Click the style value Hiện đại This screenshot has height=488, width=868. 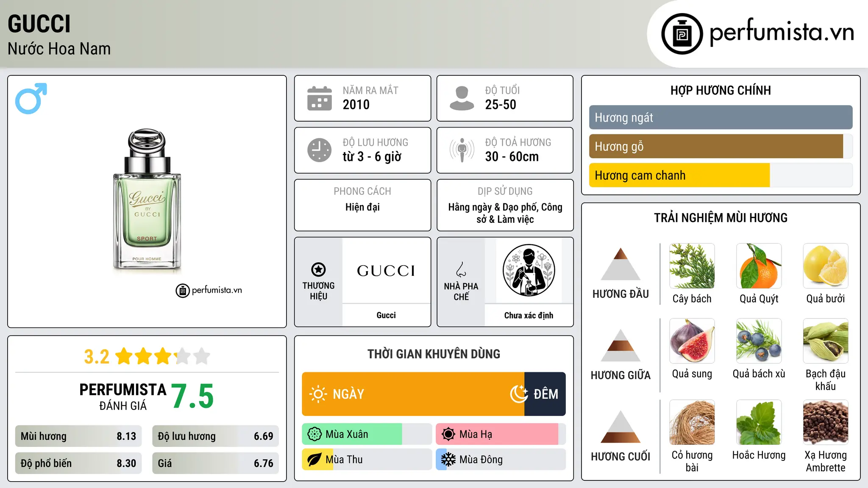(x=362, y=207)
